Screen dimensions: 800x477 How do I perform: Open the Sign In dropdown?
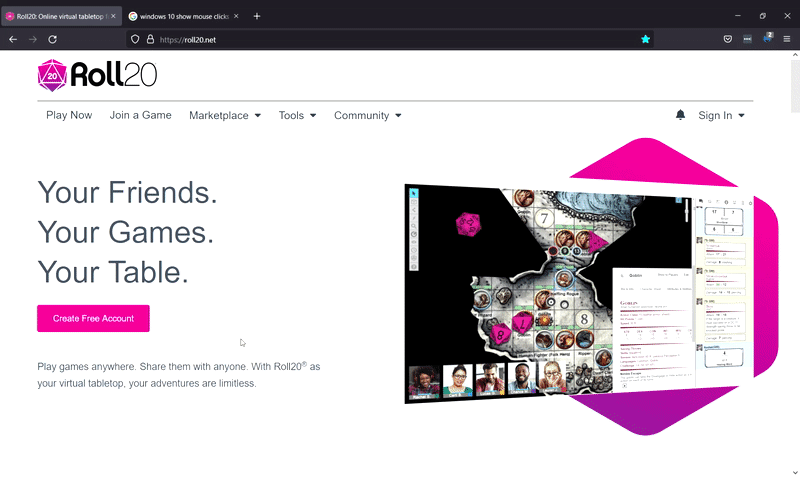[x=721, y=115]
